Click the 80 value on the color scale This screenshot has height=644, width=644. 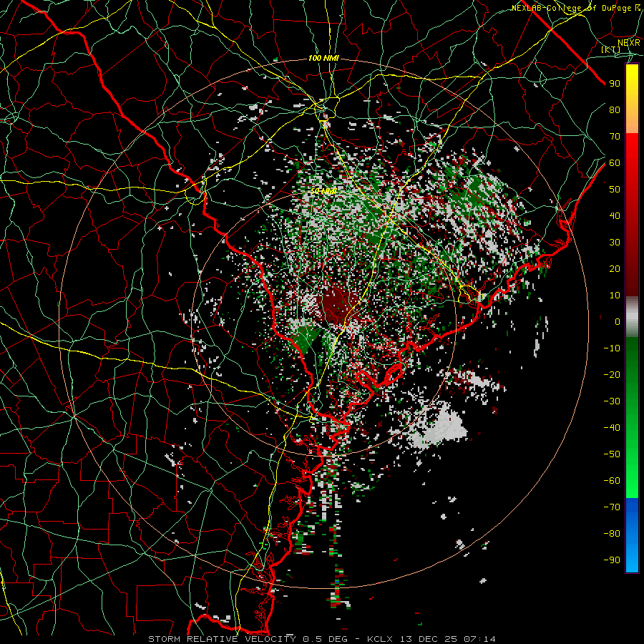coord(615,109)
